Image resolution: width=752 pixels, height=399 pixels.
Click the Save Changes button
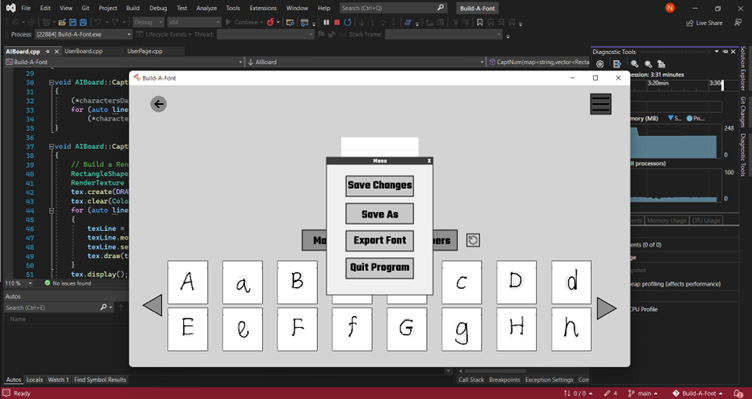coord(379,186)
